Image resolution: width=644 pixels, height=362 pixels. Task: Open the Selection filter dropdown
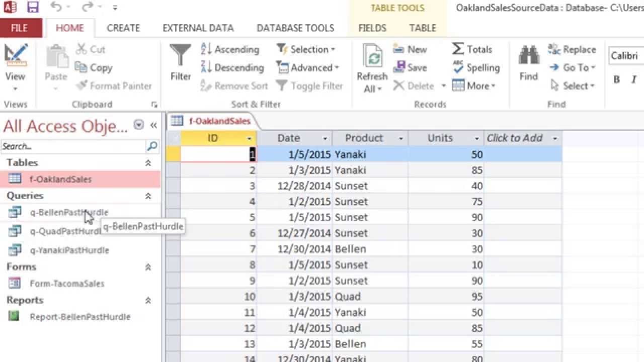point(306,49)
